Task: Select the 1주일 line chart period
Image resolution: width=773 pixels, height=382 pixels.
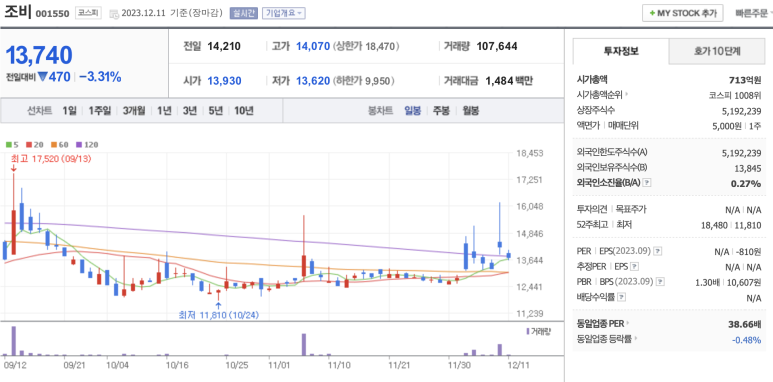Action: 100,110
